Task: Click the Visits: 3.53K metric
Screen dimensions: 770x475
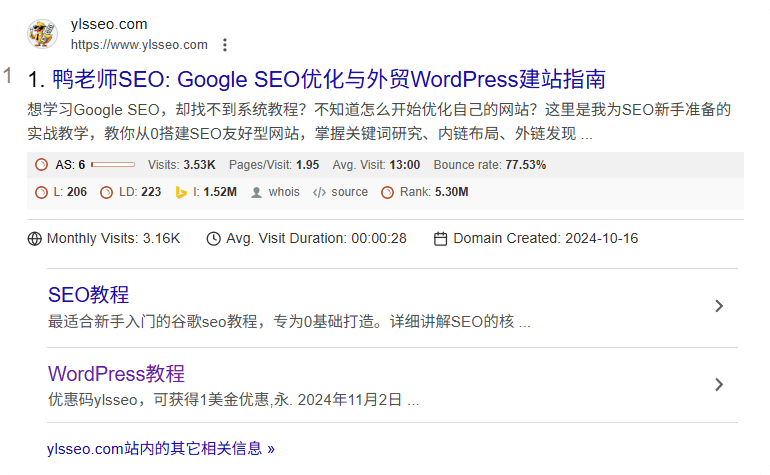Action: (182, 165)
